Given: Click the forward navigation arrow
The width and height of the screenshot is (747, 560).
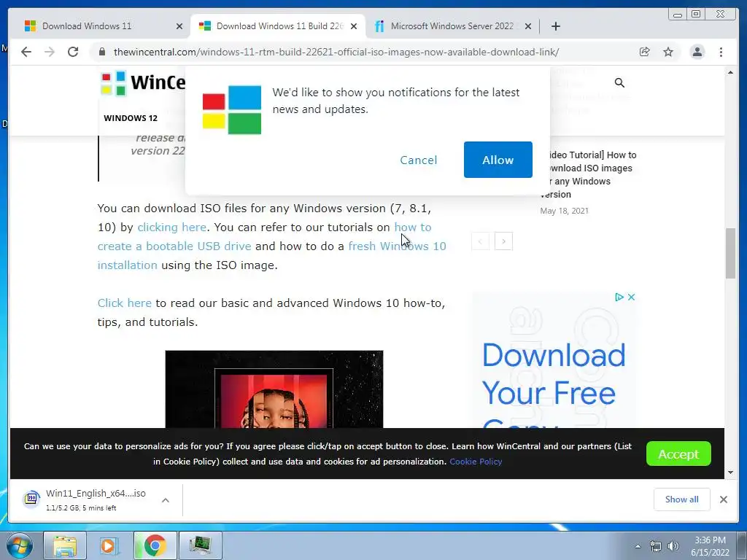Looking at the screenshot, I should point(50,52).
